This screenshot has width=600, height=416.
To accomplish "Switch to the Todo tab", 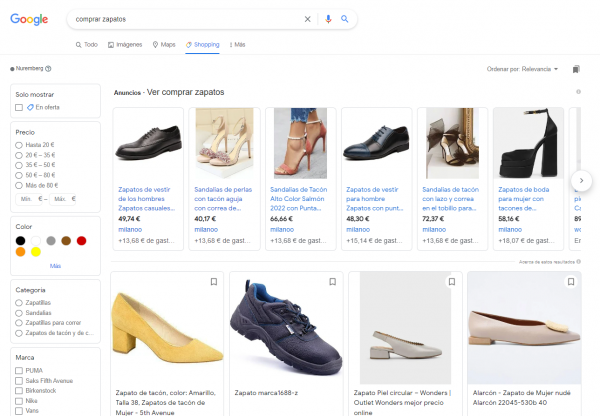I will point(86,45).
